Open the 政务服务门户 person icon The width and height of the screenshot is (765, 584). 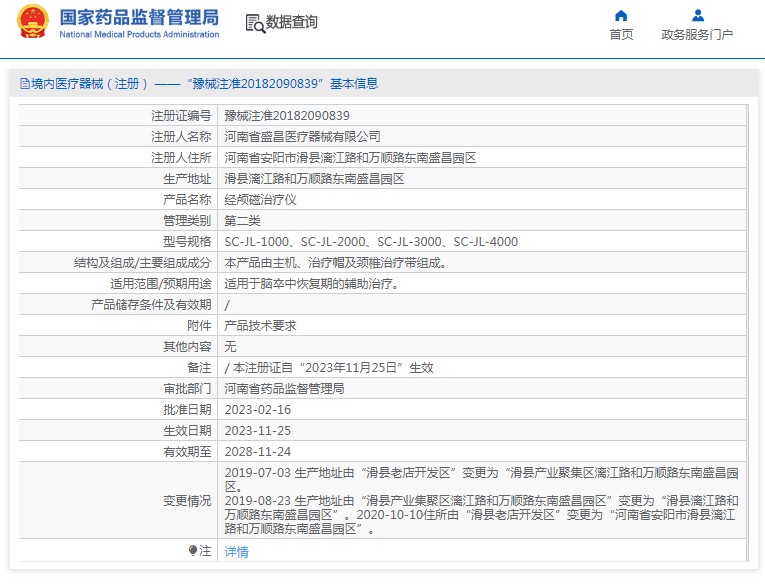click(698, 16)
